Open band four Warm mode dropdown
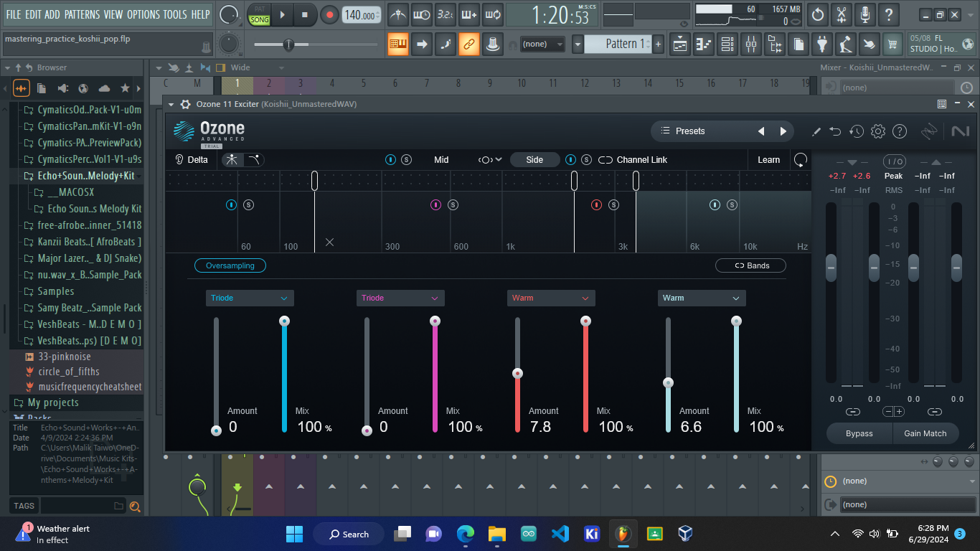 (702, 298)
